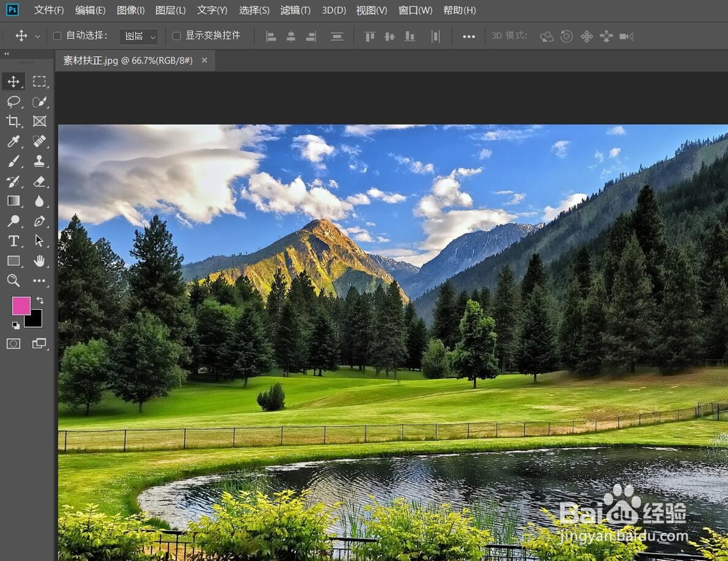Click 3D Slide icon
This screenshot has height=561, width=728.
coord(606,36)
